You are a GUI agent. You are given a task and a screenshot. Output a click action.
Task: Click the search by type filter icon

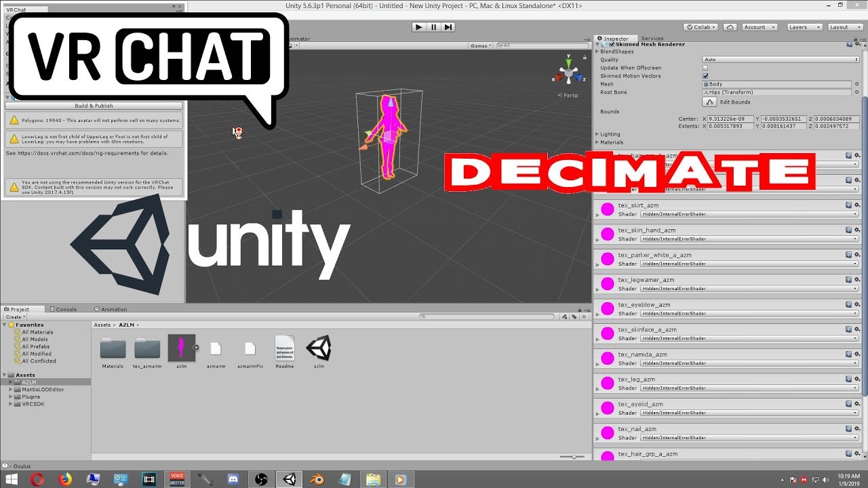pos(566,317)
